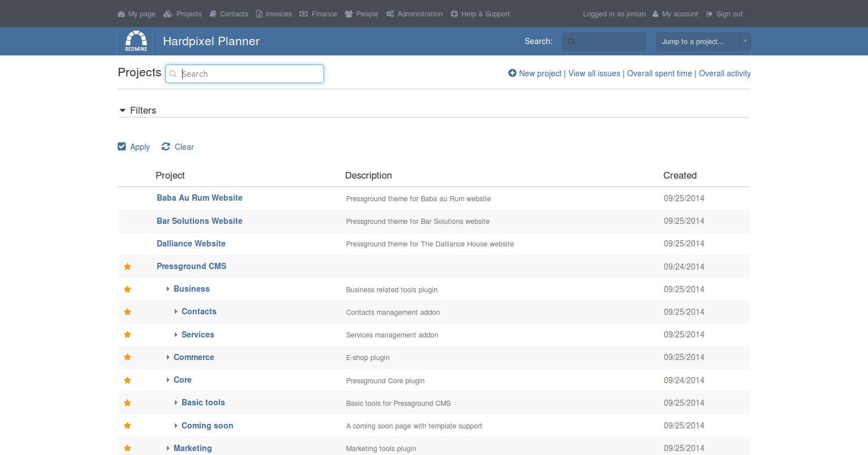Image resolution: width=868 pixels, height=455 pixels.
Task: Click the New project link
Action: [540, 73]
